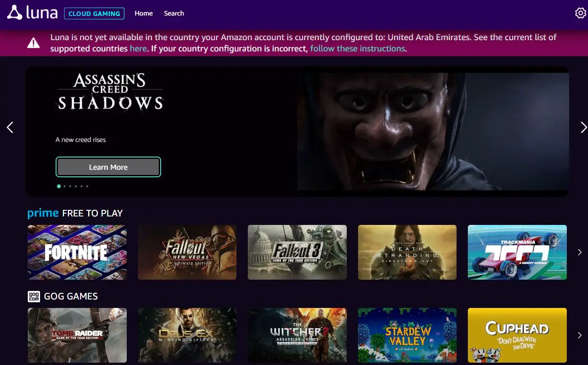Click the Learn More button for Assassin's Creed Shadows
Image resolution: width=588 pixels, height=365 pixels.
click(108, 167)
